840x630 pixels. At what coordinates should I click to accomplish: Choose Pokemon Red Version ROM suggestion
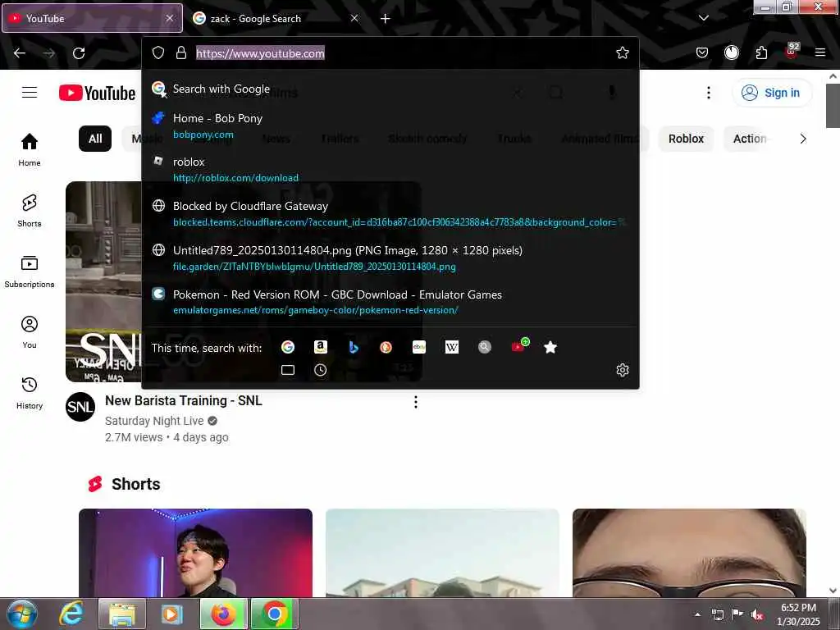point(390,302)
